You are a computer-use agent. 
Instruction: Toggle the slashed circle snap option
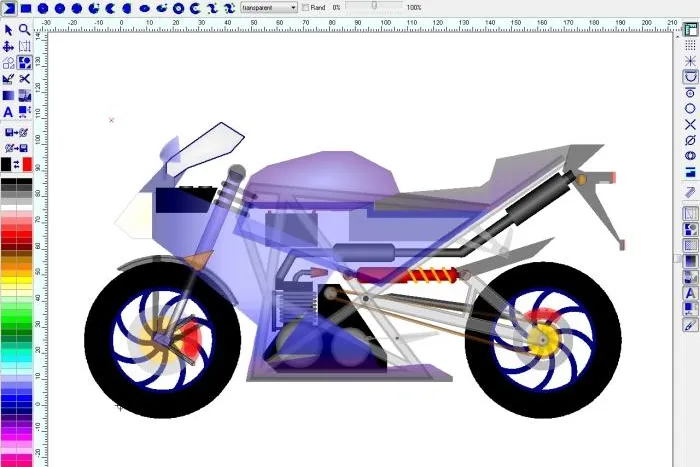point(690,140)
